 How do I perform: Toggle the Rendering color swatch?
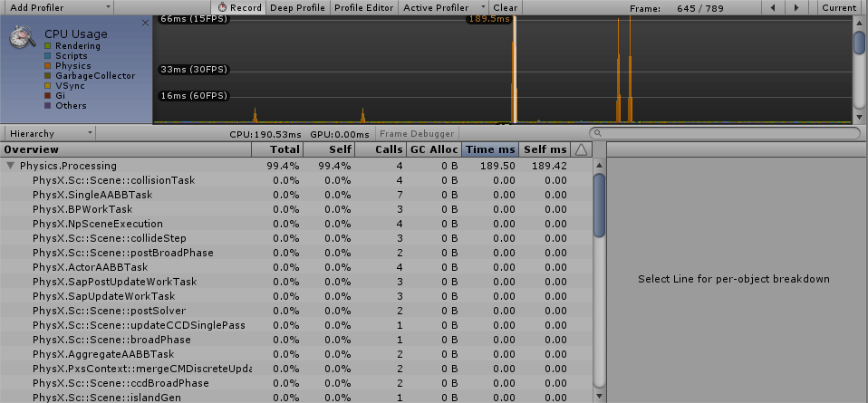tap(48, 46)
